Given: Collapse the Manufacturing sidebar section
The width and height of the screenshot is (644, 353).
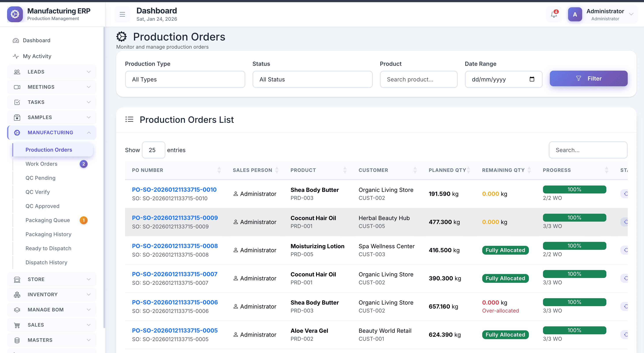Looking at the screenshot, I should tap(89, 133).
